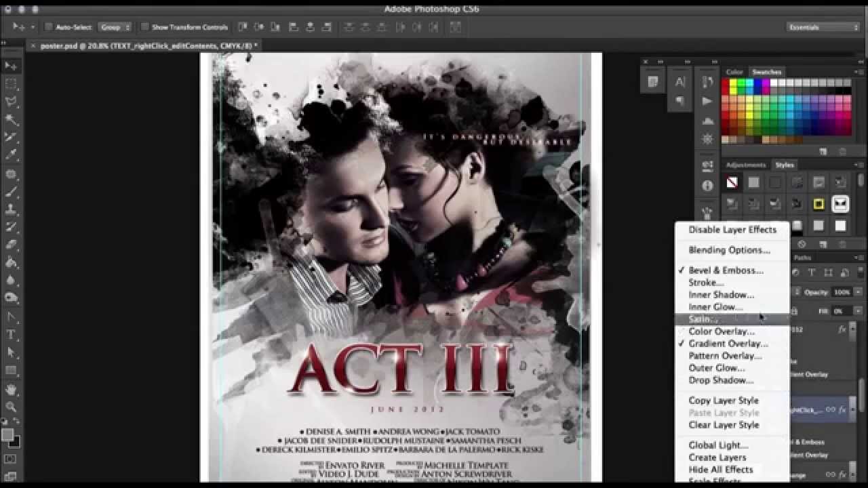Switch to the Color tab
This screenshot has width=868, height=488.
click(735, 71)
